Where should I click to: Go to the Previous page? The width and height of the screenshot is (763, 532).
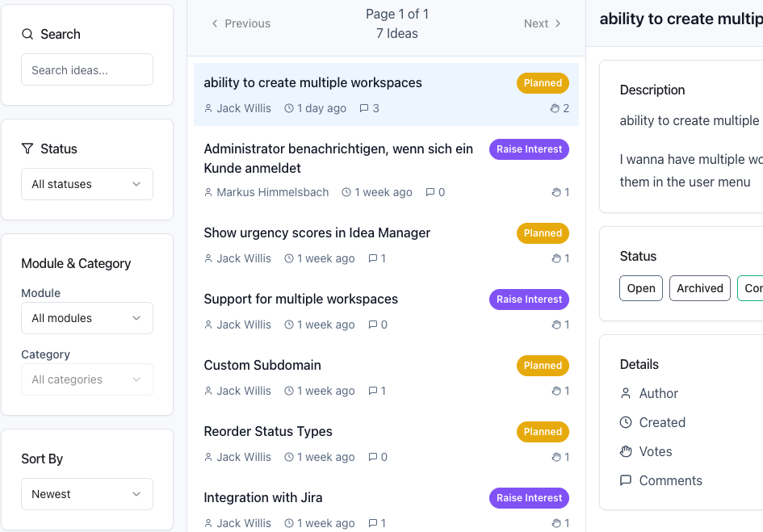pos(241,23)
